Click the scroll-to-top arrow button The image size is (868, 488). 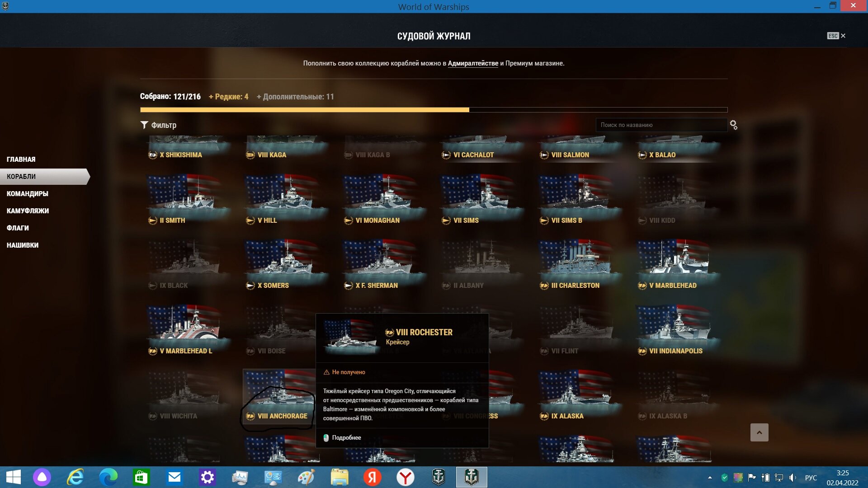click(x=759, y=432)
